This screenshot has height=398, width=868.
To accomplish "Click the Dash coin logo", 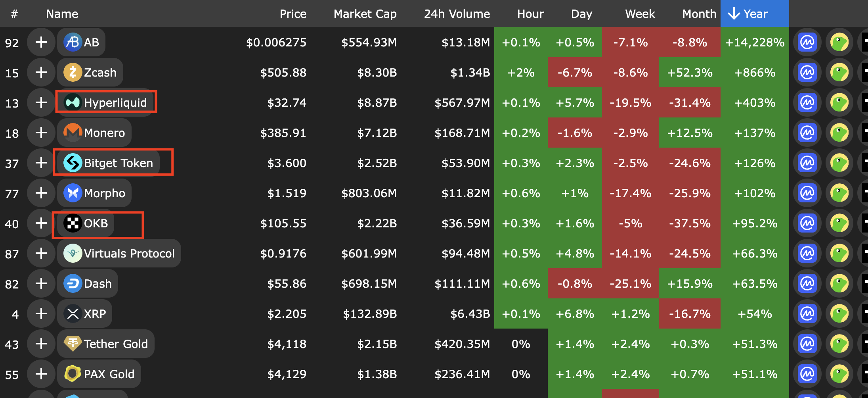I will [x=73, y=283].
